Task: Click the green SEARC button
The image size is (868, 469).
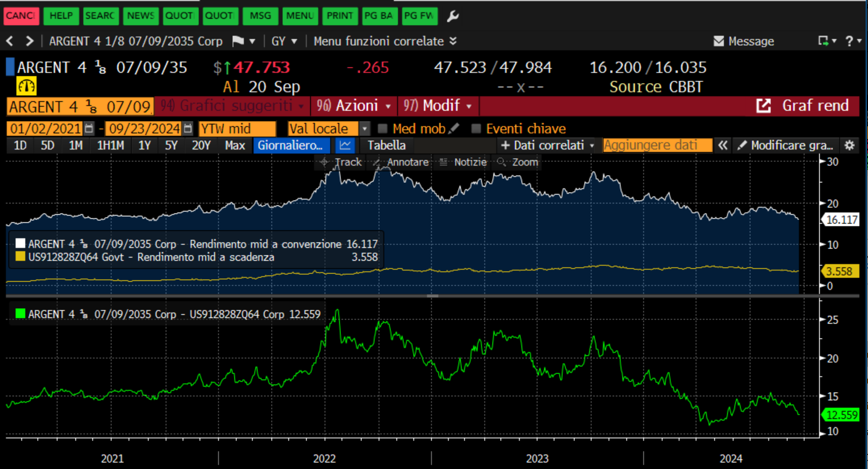Action: [x=100, y=16]
